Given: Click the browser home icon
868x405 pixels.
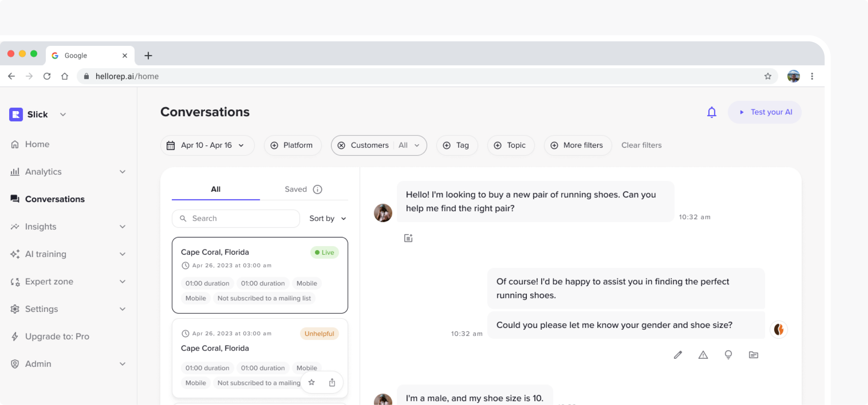Looking at the screenshot, I should coord(65,76).
